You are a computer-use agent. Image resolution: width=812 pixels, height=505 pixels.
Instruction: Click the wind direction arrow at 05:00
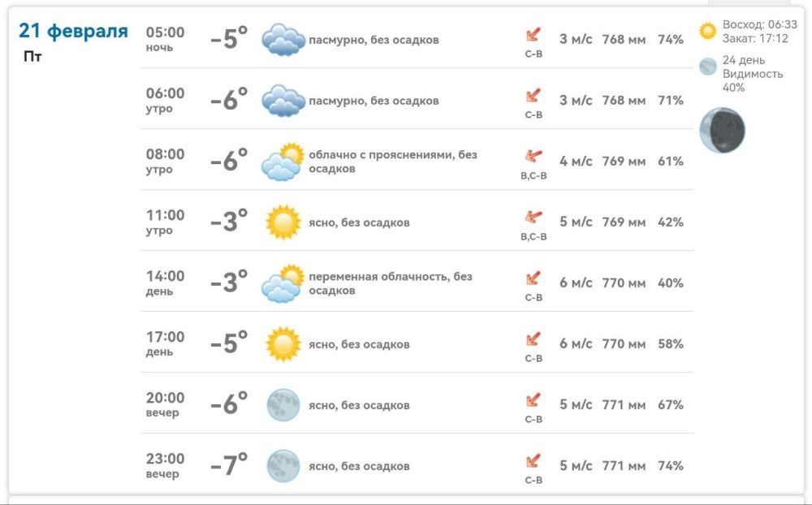(533, 35)
